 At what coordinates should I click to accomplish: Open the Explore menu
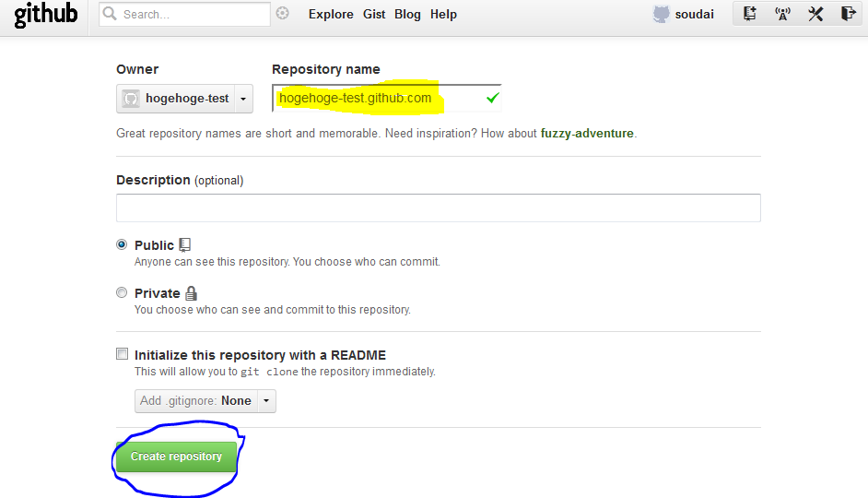coord(331,15)
